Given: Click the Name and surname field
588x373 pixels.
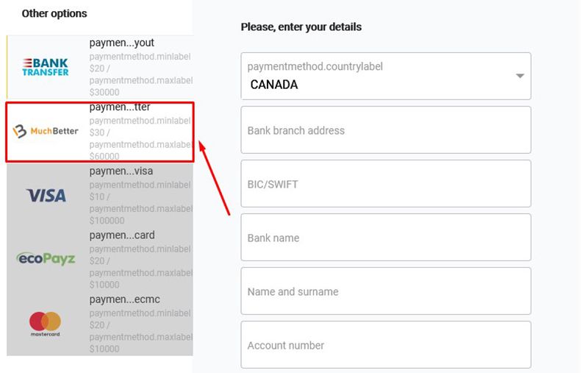Looking at the screenshot, I should pos(385,291).
